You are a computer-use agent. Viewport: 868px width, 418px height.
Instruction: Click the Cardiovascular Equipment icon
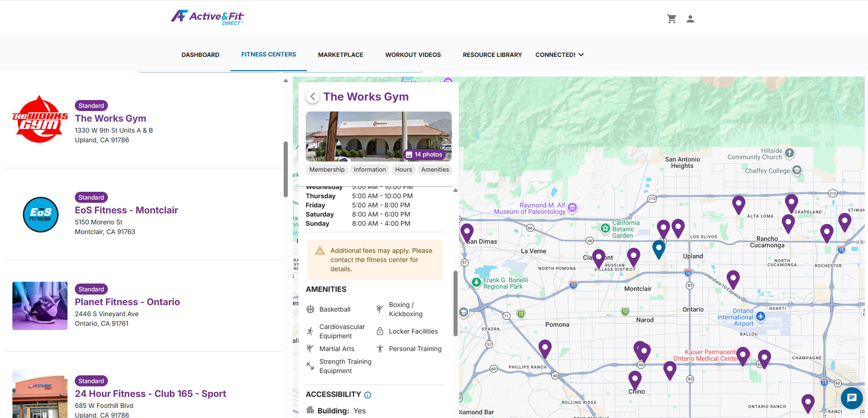310,331
